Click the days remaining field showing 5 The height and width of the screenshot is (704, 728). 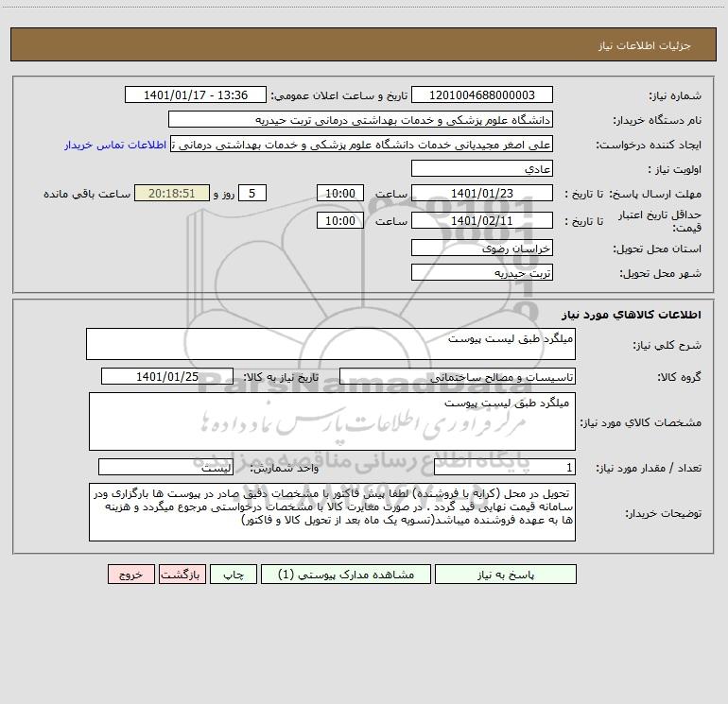[x=252, y=193]
